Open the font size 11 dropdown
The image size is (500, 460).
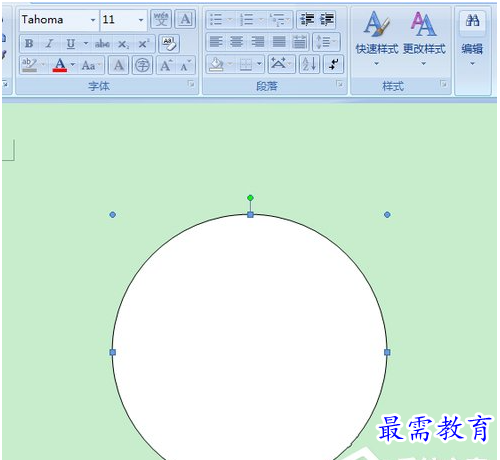(x=141, y=20)
